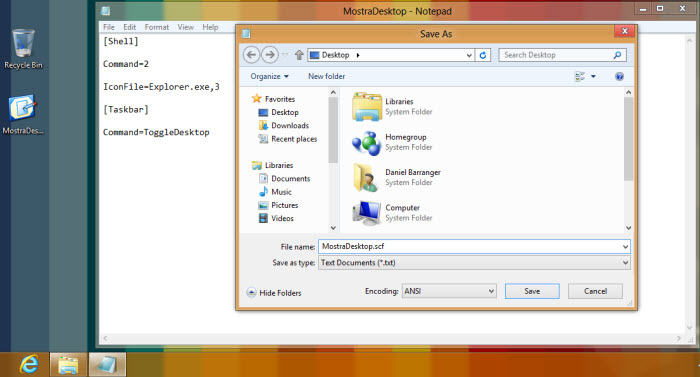
Task: Expand the File name history dropdown
Action: 625,247
